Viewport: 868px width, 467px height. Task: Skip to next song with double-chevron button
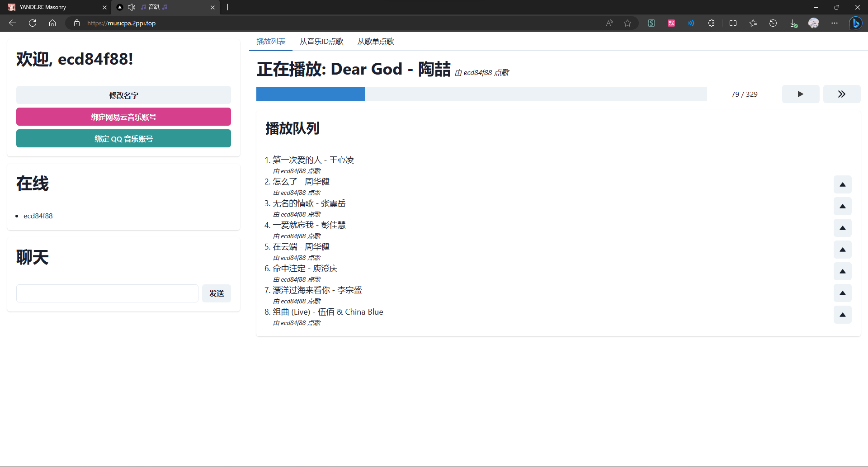[x=841, y=94]
